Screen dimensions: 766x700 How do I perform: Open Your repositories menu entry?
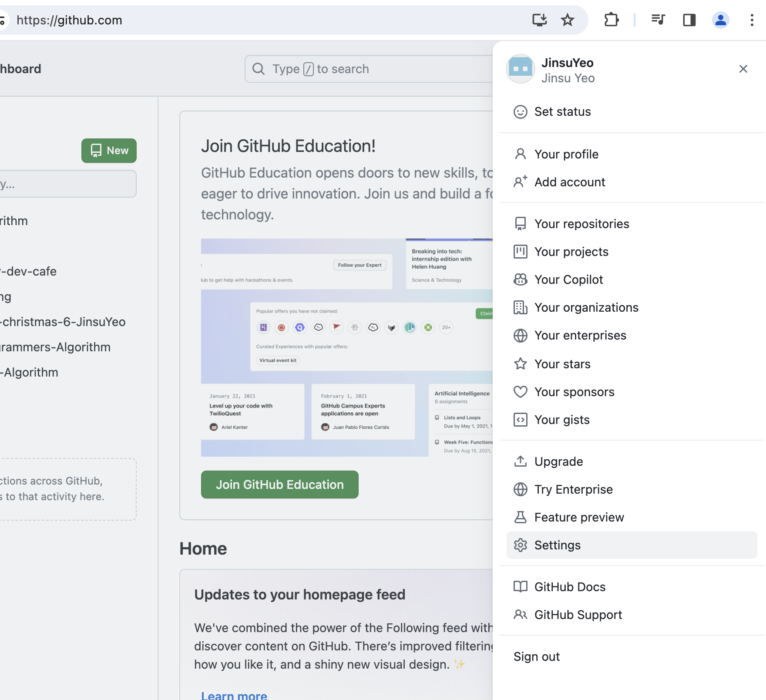632,224
